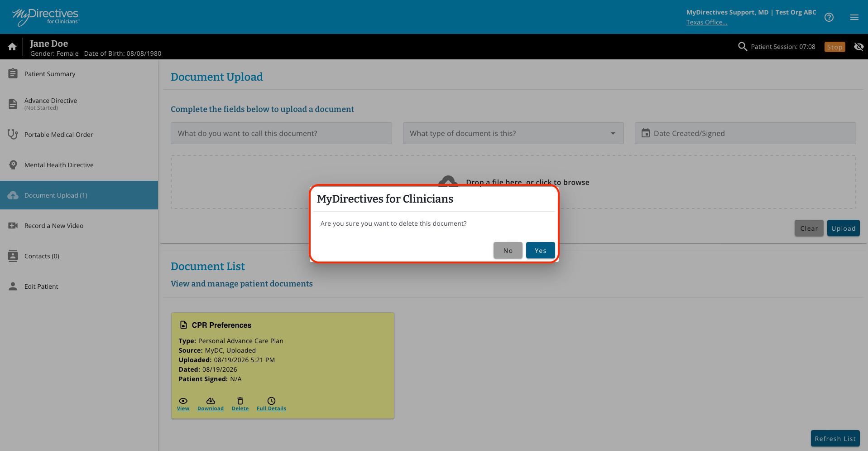Click the file drop zone to browse
The width and height of the screenshot is (868, 451).
coord(513,182)
